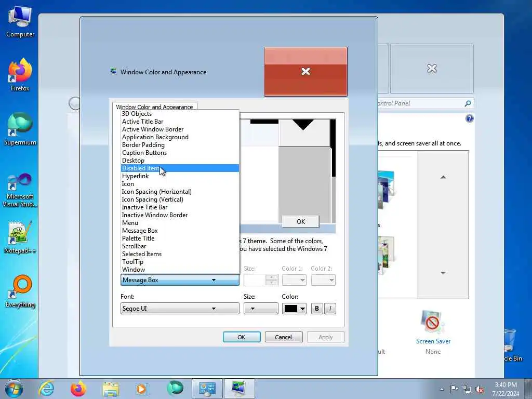Launch Firefox from the taskbar

pos(78,389)
